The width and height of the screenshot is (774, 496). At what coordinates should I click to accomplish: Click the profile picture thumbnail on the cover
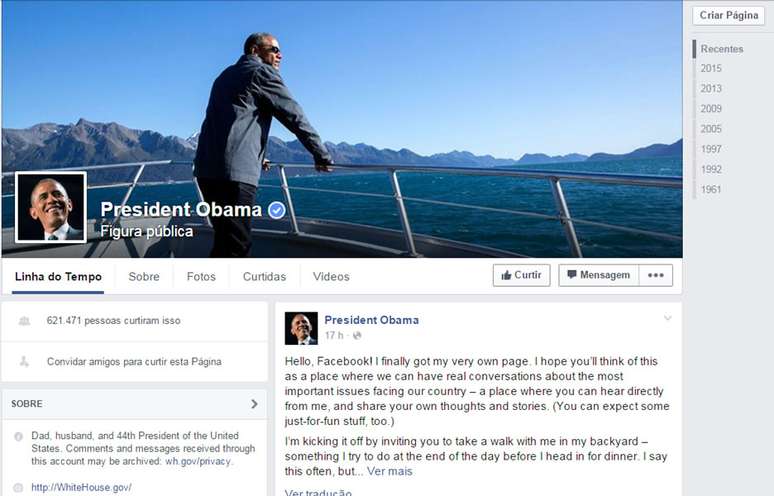tap(51, 207)
